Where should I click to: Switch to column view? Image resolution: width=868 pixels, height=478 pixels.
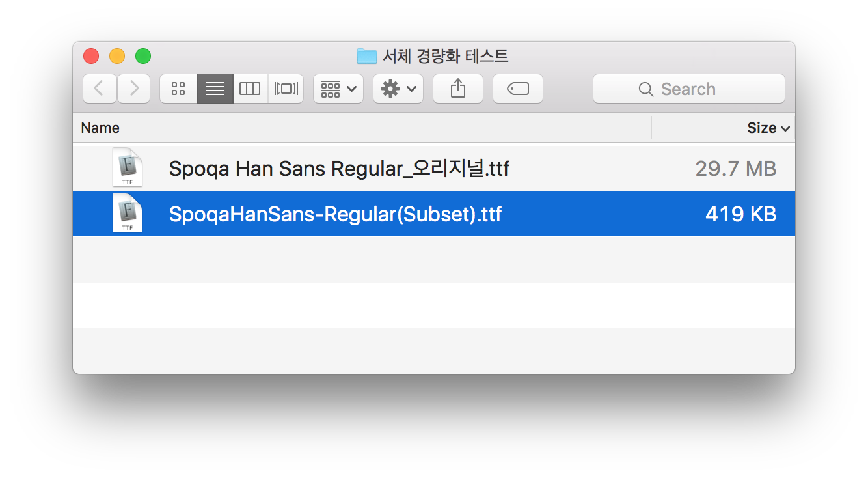pyautogui.click(x=250, y=89)
